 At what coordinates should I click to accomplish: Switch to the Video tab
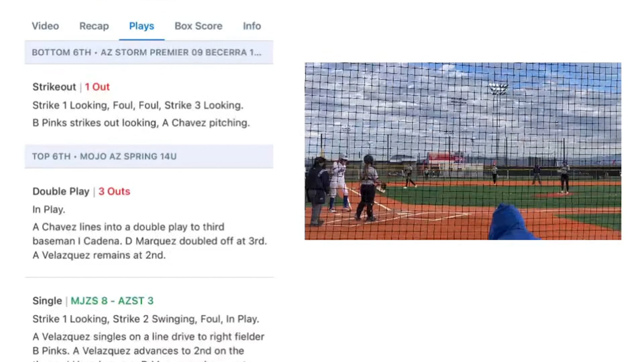pos(45,26)
